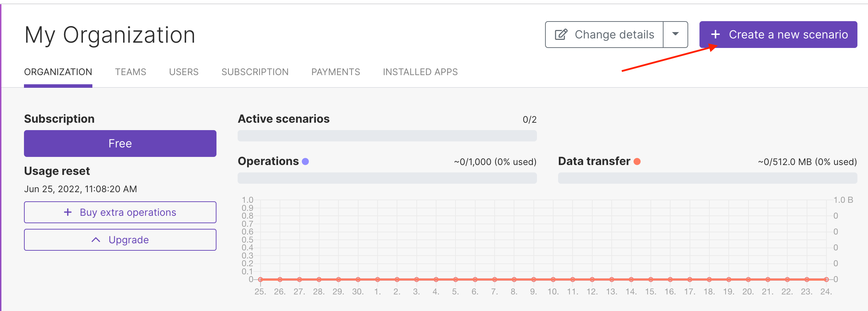Open the Installed Apps tab
This screenshot has width=868, height=311.
coord(420,72)
